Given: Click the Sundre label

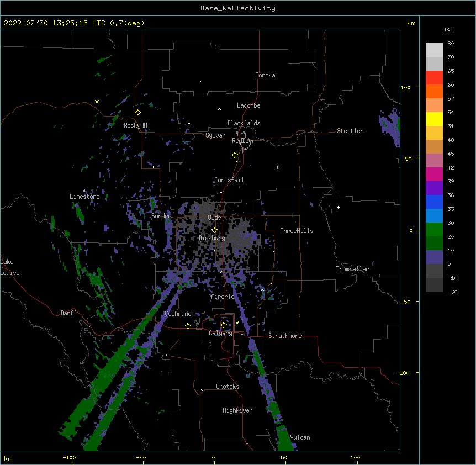Looking at the screenshot, I should coord(161,216).
